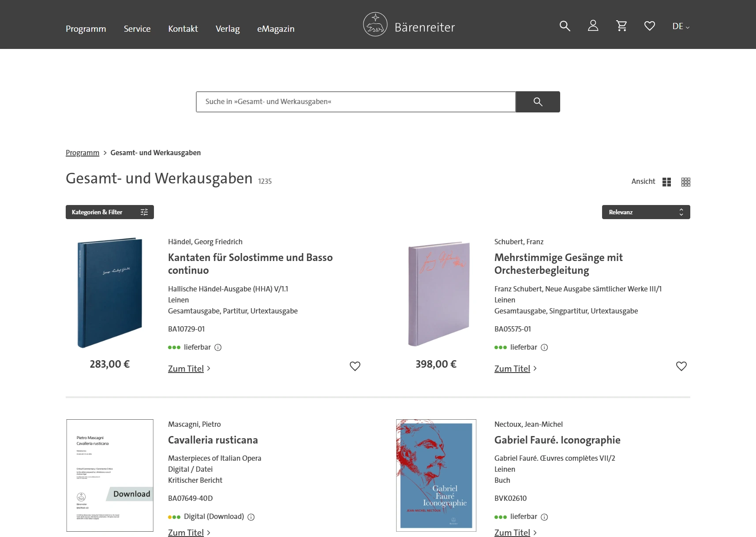Screen dimensions: 756x537
Task: Click info icon next to Händel lieferbar
Action: pos(218,347)
